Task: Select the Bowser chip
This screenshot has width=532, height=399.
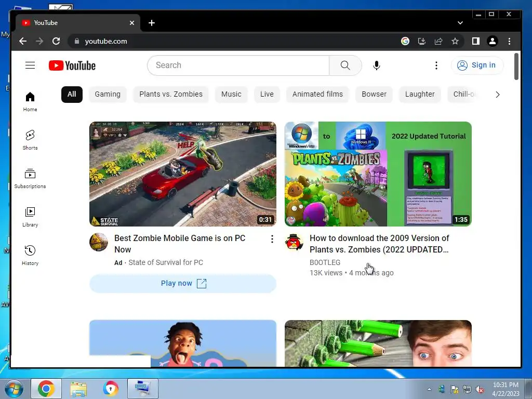Action: pos(374,95)
